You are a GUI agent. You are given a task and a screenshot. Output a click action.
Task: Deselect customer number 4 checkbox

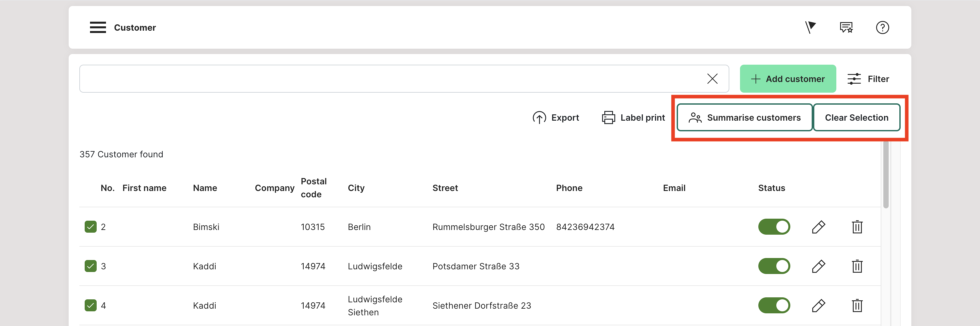[91, 305]
